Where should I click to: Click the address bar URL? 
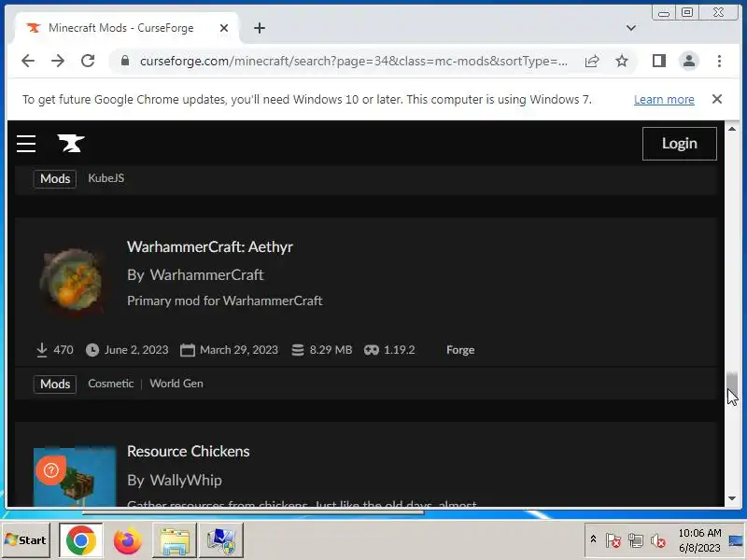(x=354, y=61)
